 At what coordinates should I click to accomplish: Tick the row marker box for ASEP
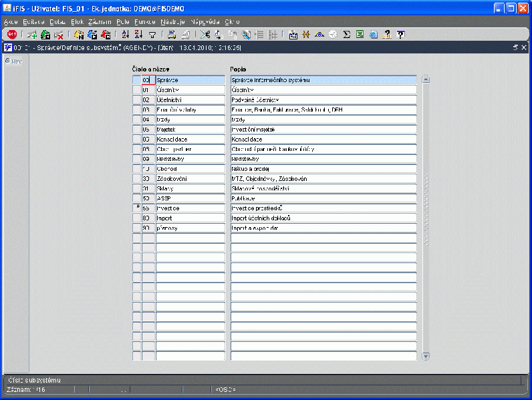coord(136,198)
